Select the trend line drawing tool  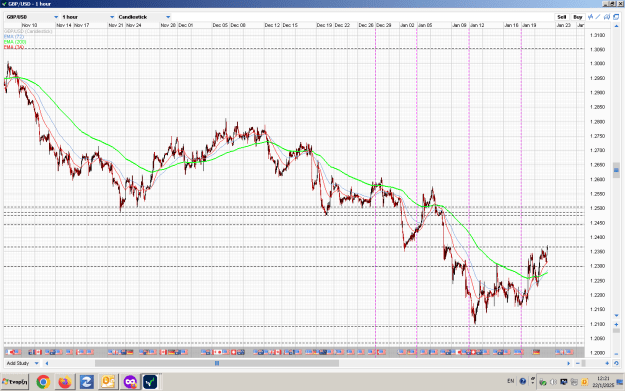click(x=598, y=17)
